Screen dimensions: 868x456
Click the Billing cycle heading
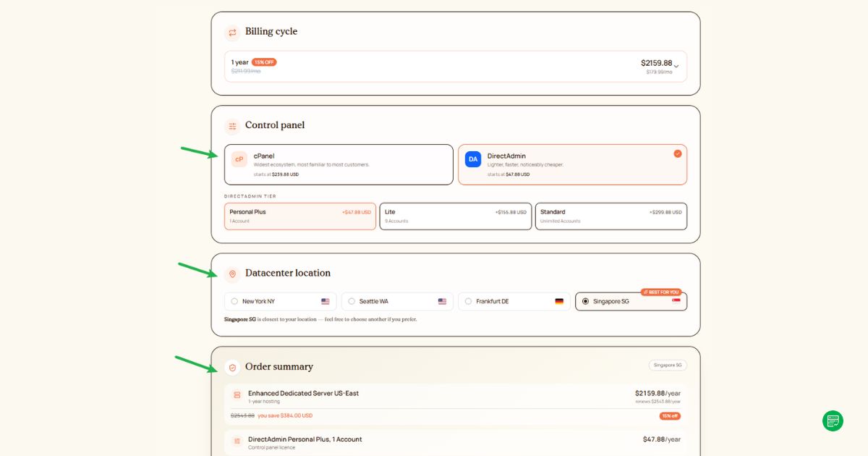(271, 32)
